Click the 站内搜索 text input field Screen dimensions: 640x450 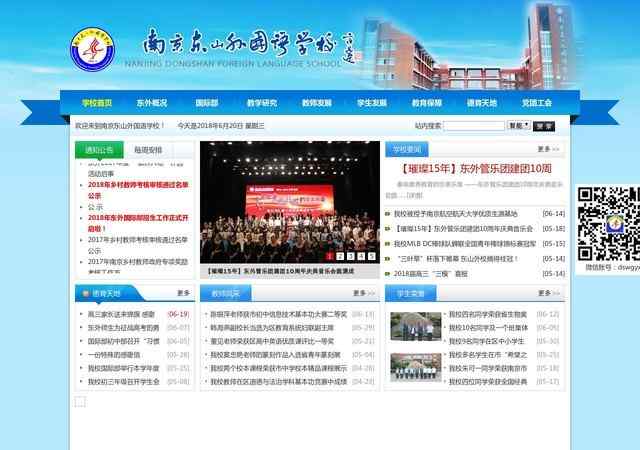[x=473, y=126]
